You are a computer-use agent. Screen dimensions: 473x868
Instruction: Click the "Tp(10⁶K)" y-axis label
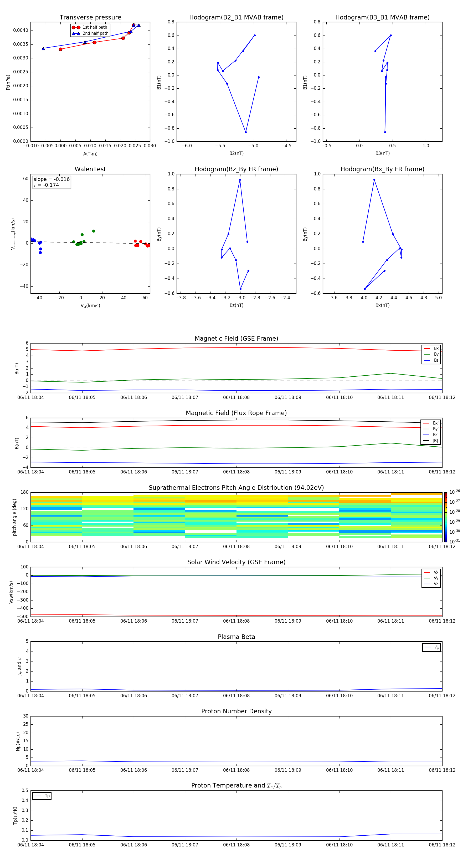pos(15,815)
